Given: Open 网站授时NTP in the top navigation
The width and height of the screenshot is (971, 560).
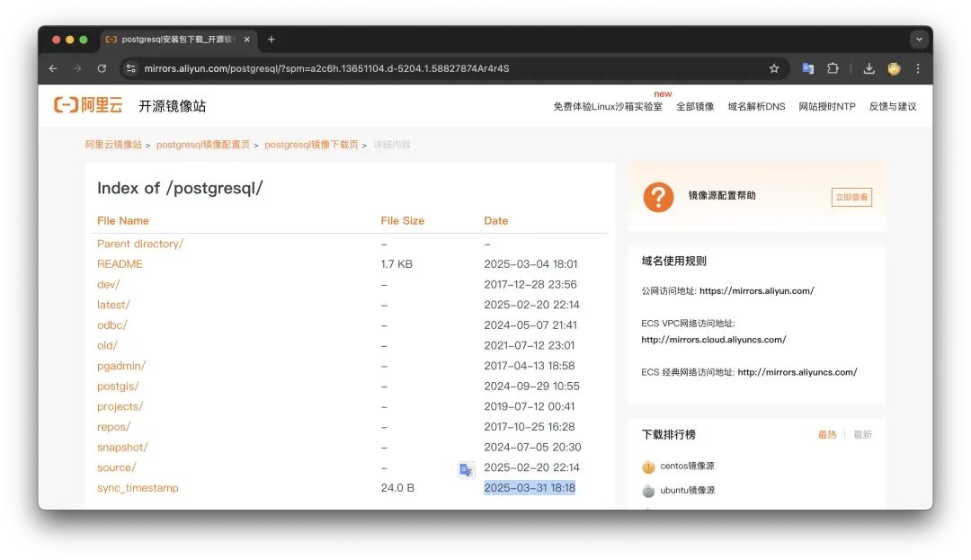Looking at the screenshot, I should [827, 106].
